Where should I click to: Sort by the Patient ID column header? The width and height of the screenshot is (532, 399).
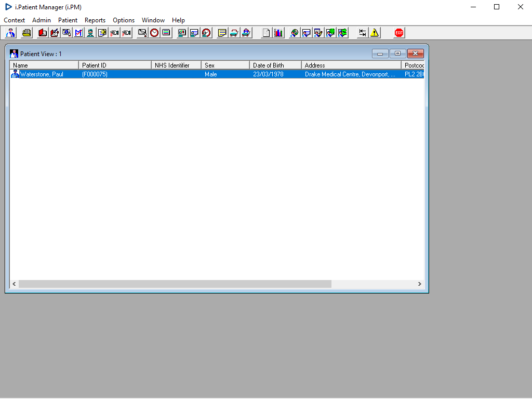[115, 65]
